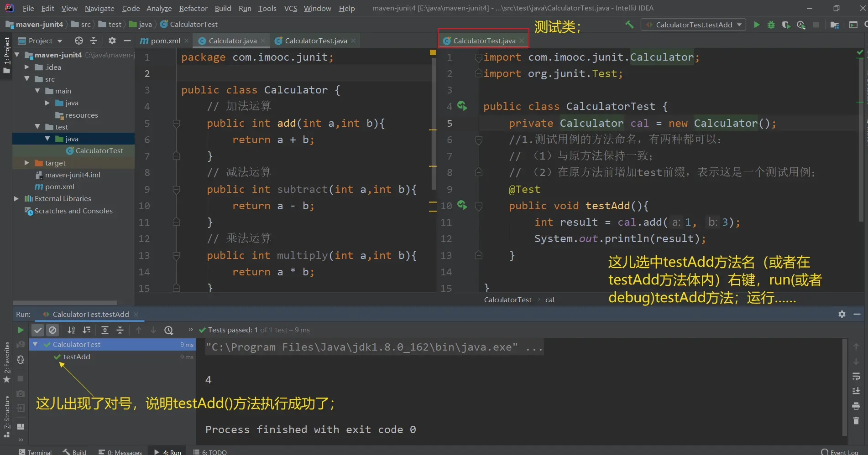Open the Event Log
This screenshot has width=868, height=455.
point(840,451)
